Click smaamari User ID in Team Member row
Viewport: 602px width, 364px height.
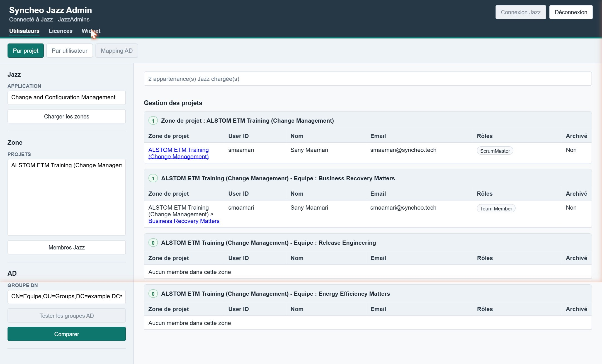coord(241,208)
